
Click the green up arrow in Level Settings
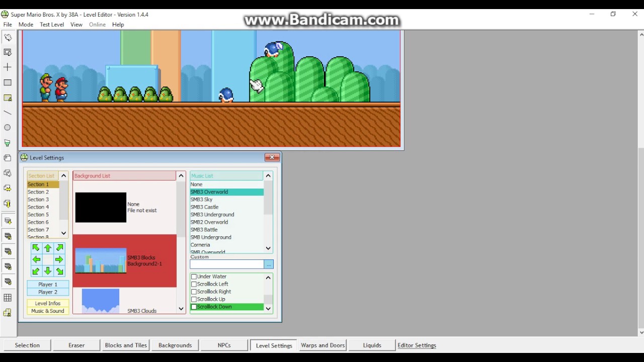click(48, 248)
